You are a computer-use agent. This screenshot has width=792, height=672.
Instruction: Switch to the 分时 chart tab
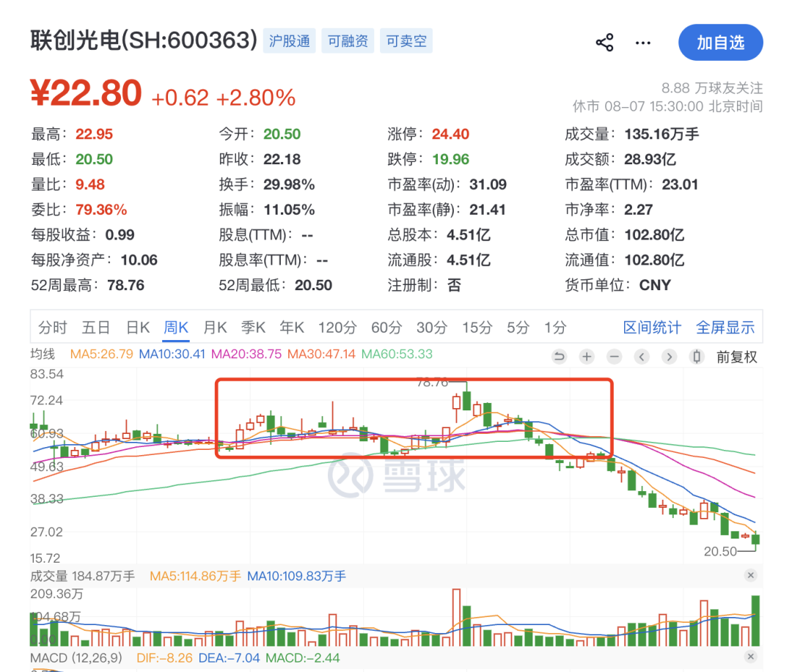53,328
